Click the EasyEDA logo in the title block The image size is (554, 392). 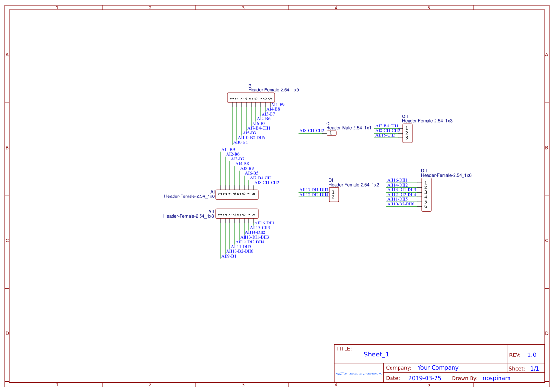tap(359, 374)
